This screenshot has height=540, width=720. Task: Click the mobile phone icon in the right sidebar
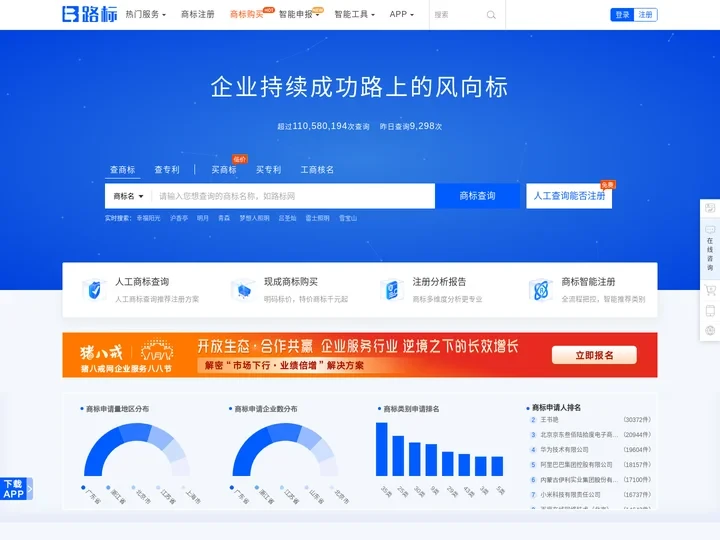click(710, 311)
